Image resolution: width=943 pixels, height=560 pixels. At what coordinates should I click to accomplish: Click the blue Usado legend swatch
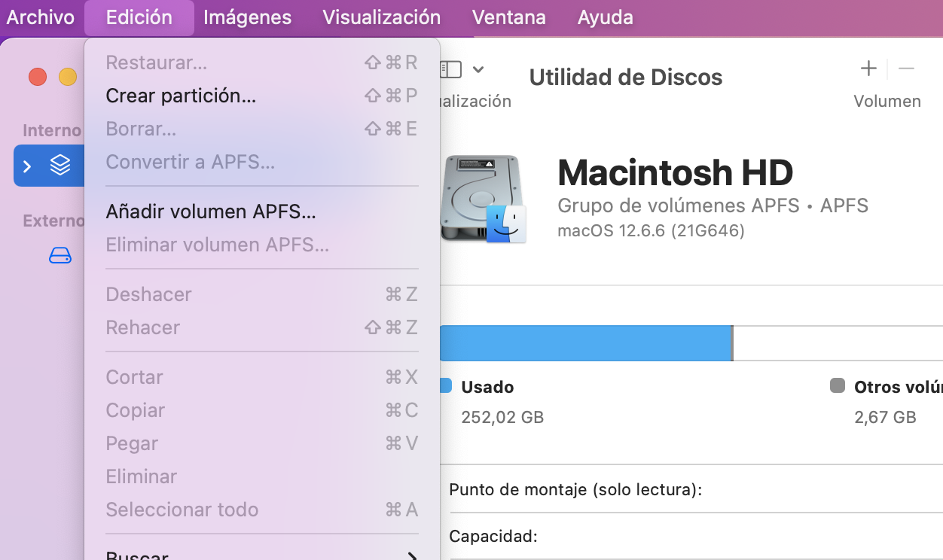[x=445, y=386]
